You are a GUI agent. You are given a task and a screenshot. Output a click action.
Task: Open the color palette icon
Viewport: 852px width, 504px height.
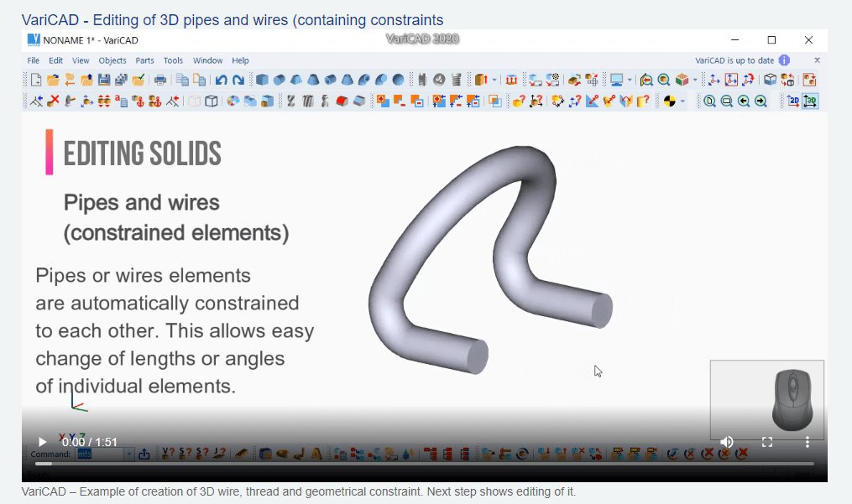pos(233,101)
